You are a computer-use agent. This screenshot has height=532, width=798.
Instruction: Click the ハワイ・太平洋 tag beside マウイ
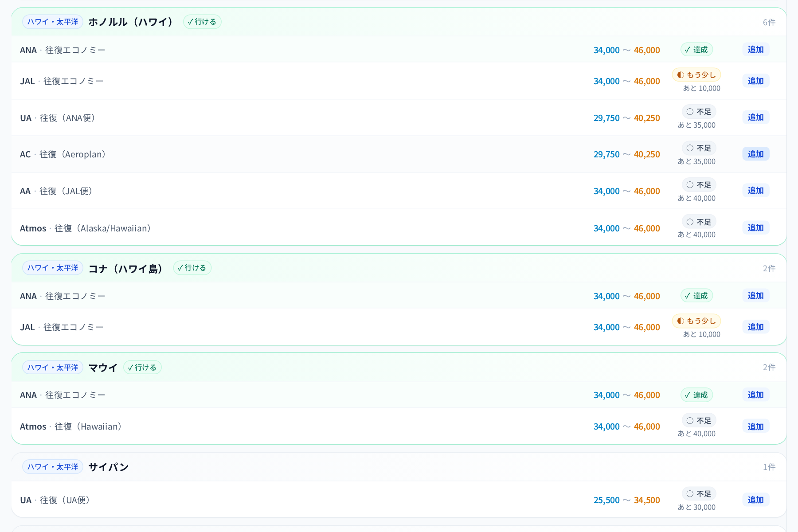pos(53,368)
